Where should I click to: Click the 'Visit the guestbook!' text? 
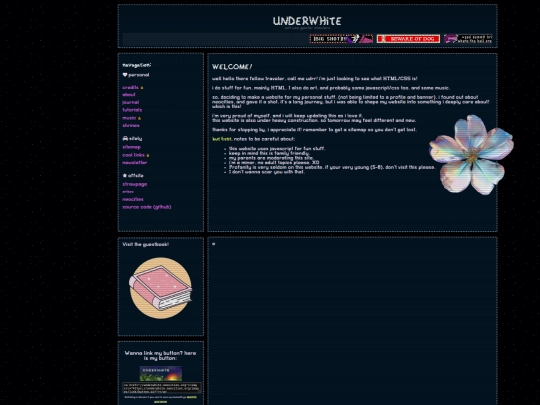pos(146,244)
